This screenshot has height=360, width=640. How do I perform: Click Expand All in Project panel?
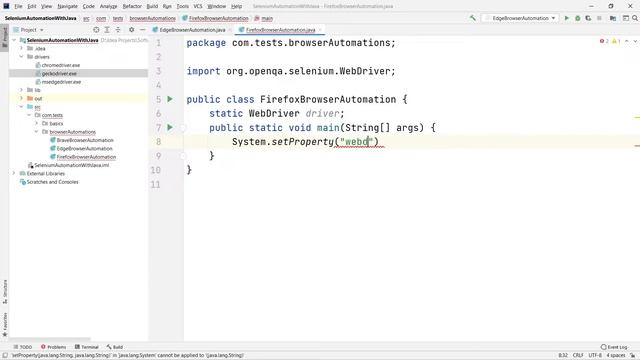pos(107,30)
